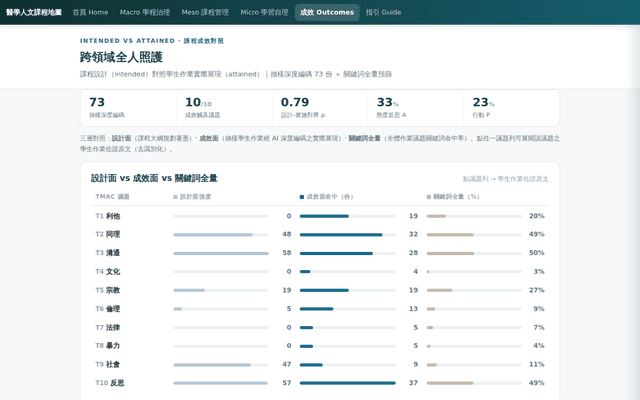Expand the T10 反思 topic row
This screenshot has width=640, height=400.
click(320, 383)
